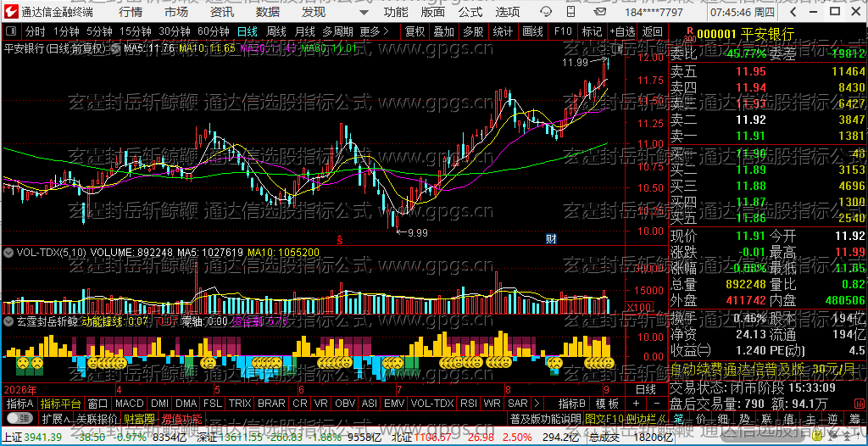Viewport: 868px width, 446px height.
Task: Select the 60分钟 period
Action: coord(213,31)
